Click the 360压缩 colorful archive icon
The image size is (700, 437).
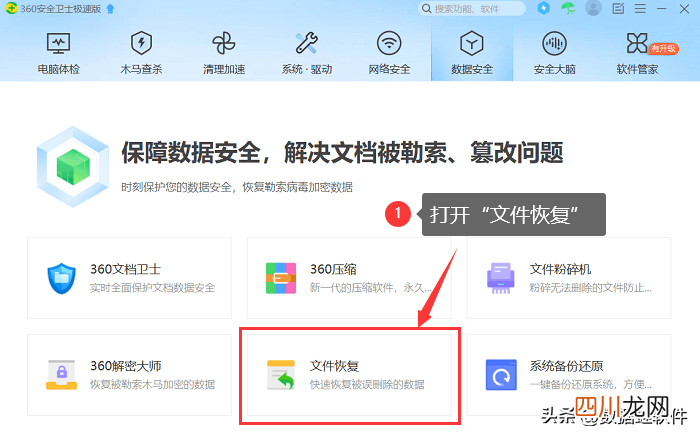pyautogui.click(x=281, y=278)
